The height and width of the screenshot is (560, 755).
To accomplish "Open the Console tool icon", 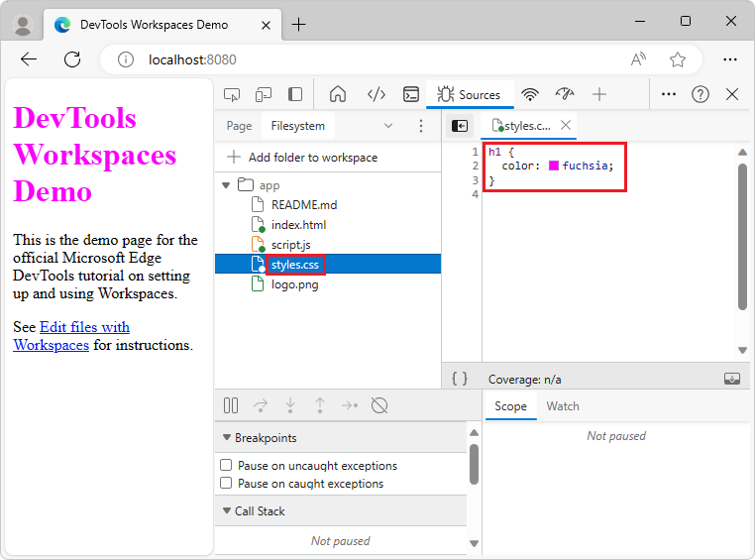I will (411, 94).
